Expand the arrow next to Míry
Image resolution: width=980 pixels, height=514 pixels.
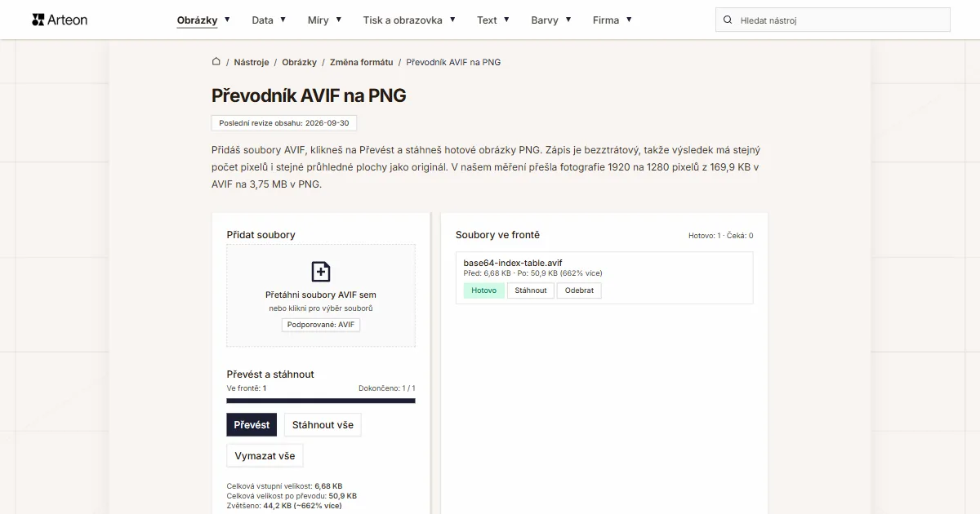[338, 20]
